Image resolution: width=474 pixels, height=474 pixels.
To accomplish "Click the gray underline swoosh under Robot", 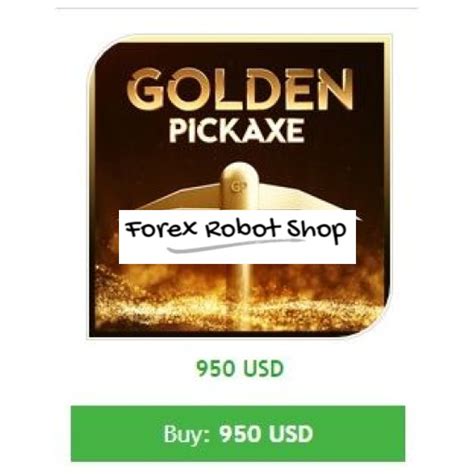I will [235, 245].
